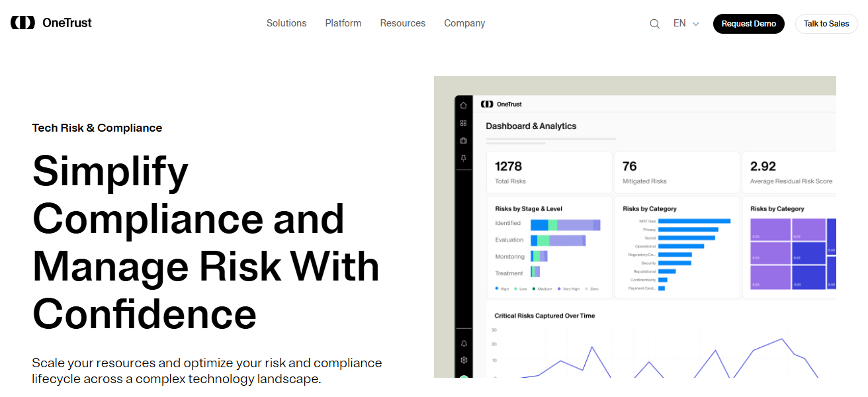Open the search magnifier icon
868x397 pixels.
pyautogui.click(x=655, y=24)
